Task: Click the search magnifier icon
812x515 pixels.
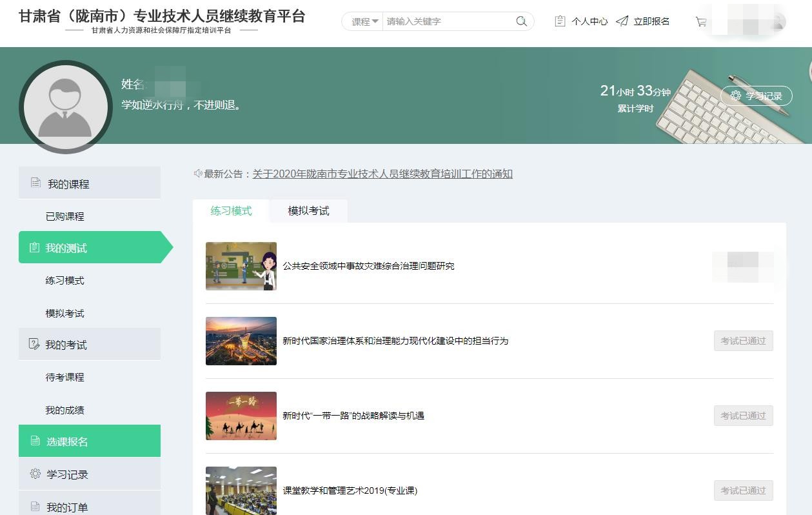Action: click(521, 21)
